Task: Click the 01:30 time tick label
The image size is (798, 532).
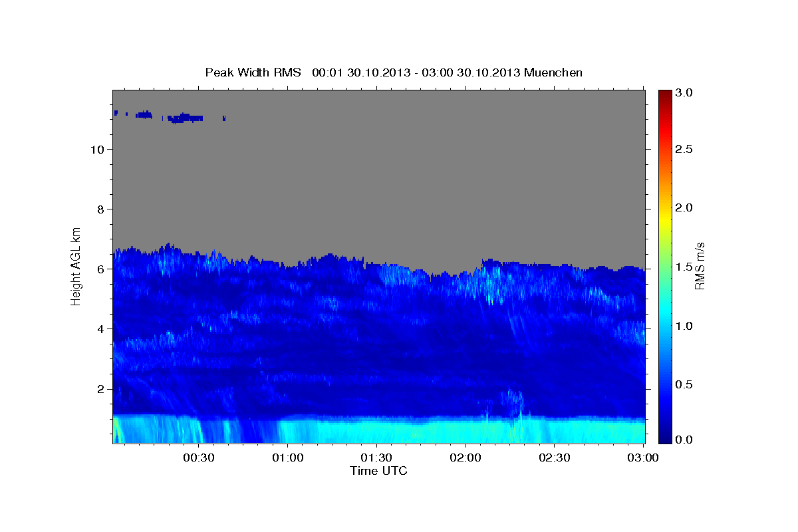Action: [x=376, y=458]
